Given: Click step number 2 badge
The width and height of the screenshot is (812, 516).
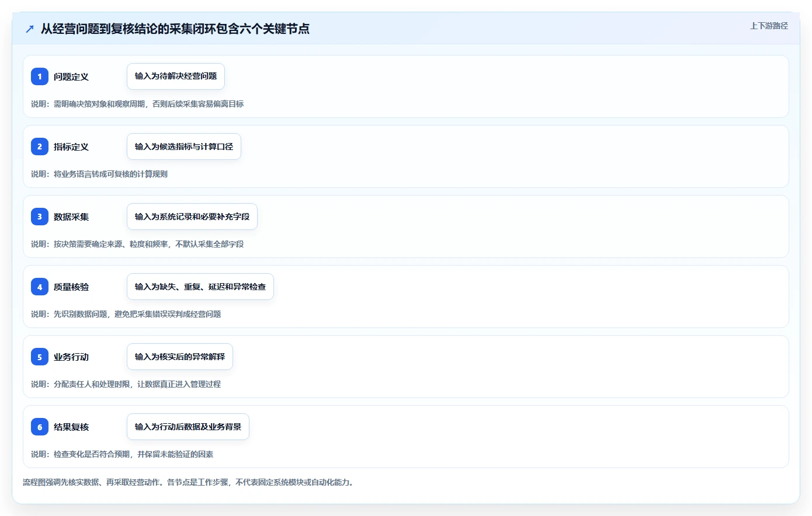Looking at the screenshot, I should (40, 147).
